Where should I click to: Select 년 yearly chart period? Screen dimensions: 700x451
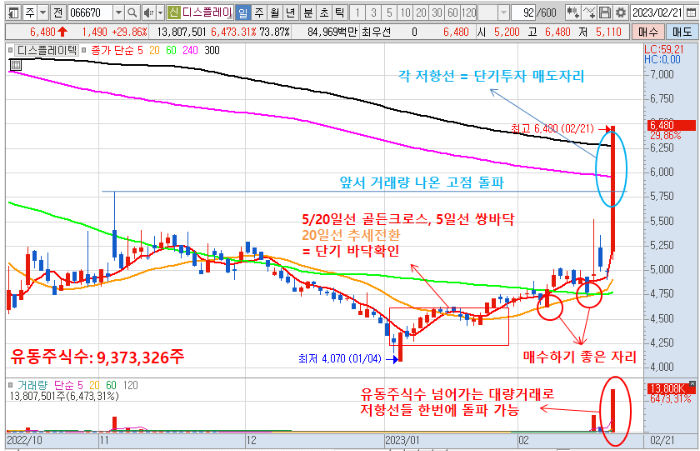click(291, 13)
